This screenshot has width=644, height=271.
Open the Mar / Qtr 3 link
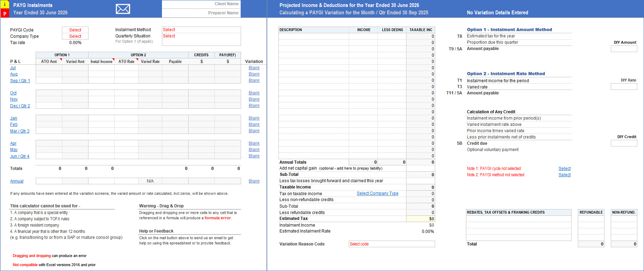click(x=20, y=131)
